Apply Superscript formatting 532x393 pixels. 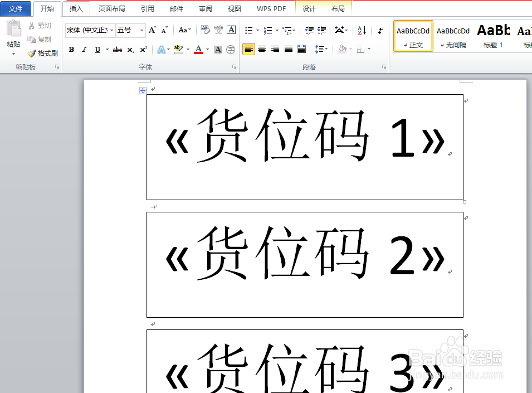pyautogui.click(x=143, y=50)
